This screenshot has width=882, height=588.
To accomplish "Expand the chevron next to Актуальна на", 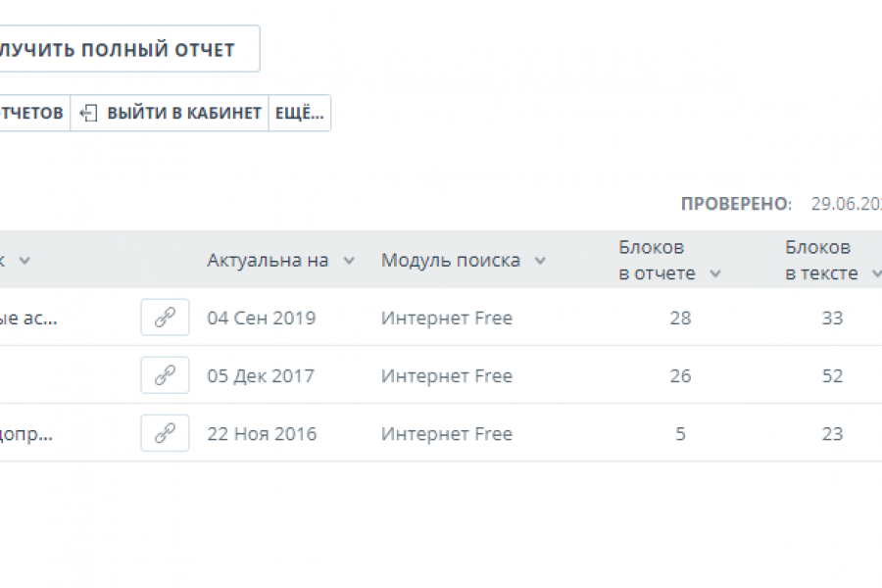I will tap(348, 261).
